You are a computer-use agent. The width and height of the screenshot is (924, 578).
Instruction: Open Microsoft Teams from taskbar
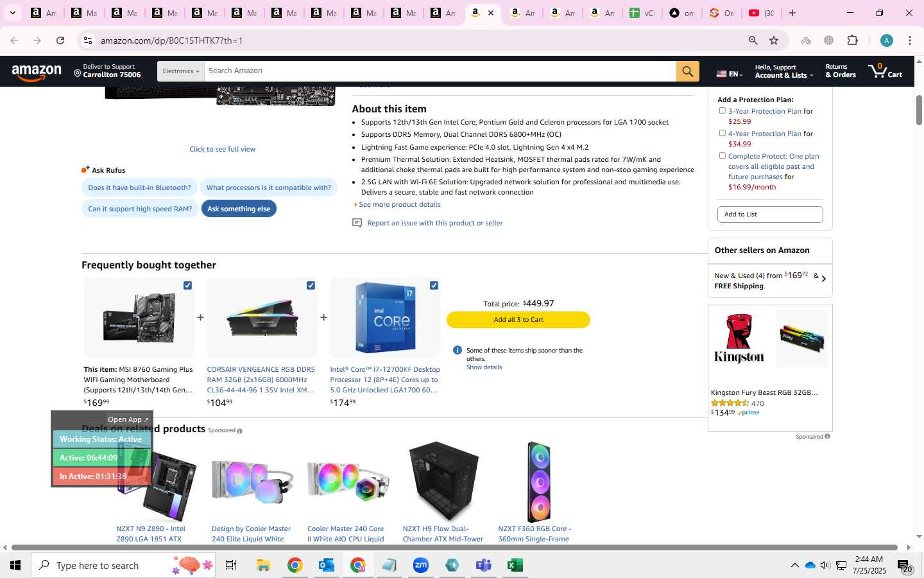point(483,565)
